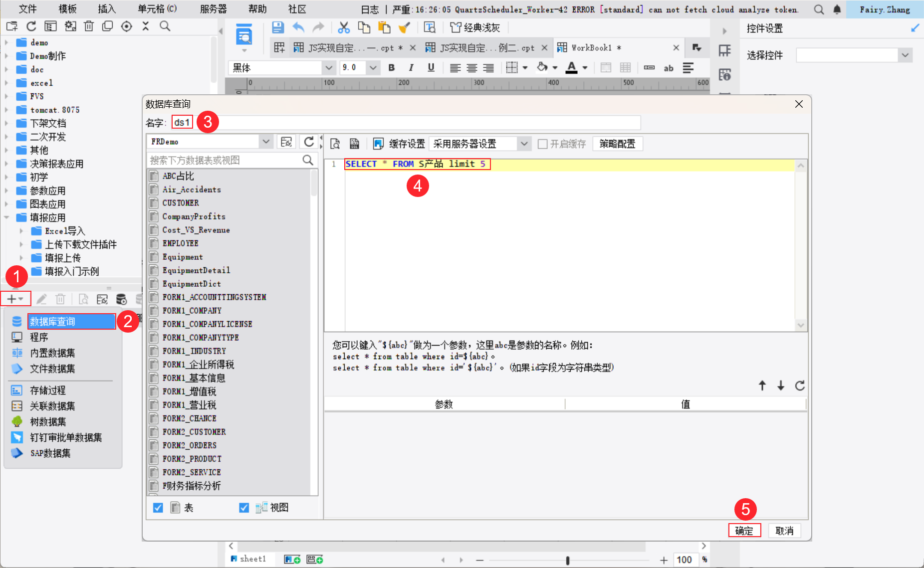Uncheck the 表 checkbox

[158, 508]
